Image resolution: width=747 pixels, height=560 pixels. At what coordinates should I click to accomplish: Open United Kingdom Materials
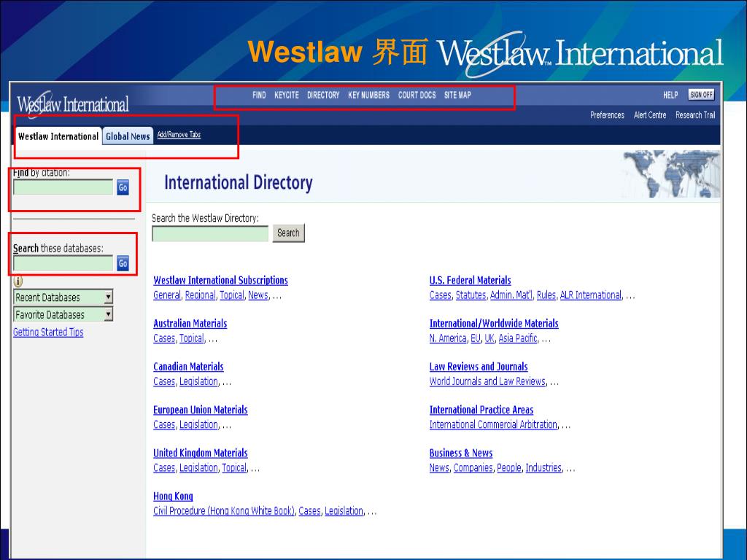click(201, 454)
